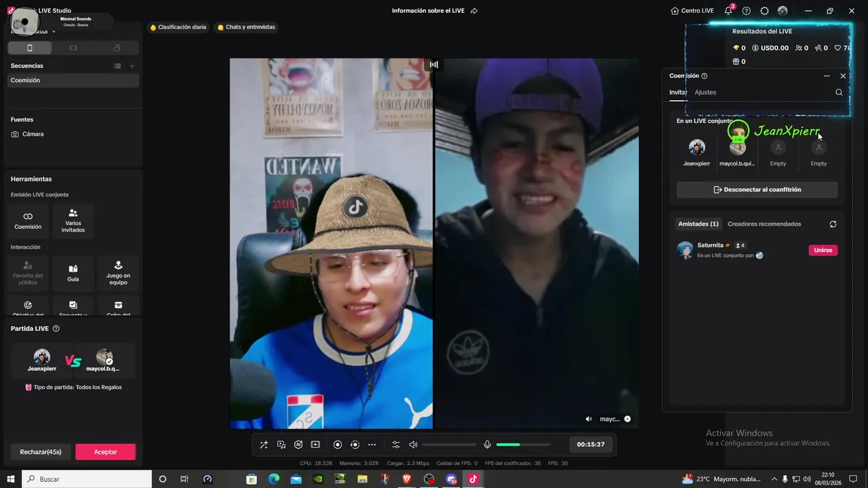Select the Coemisión scene

73,80
